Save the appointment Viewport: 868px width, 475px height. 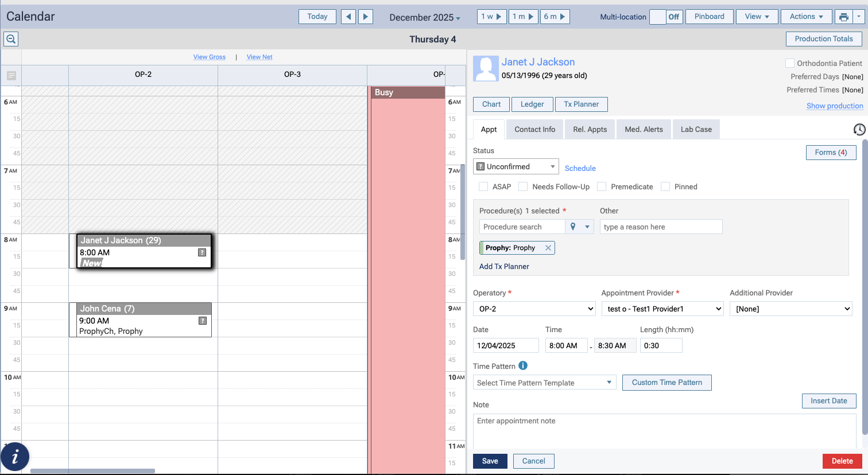coord(490,461)
